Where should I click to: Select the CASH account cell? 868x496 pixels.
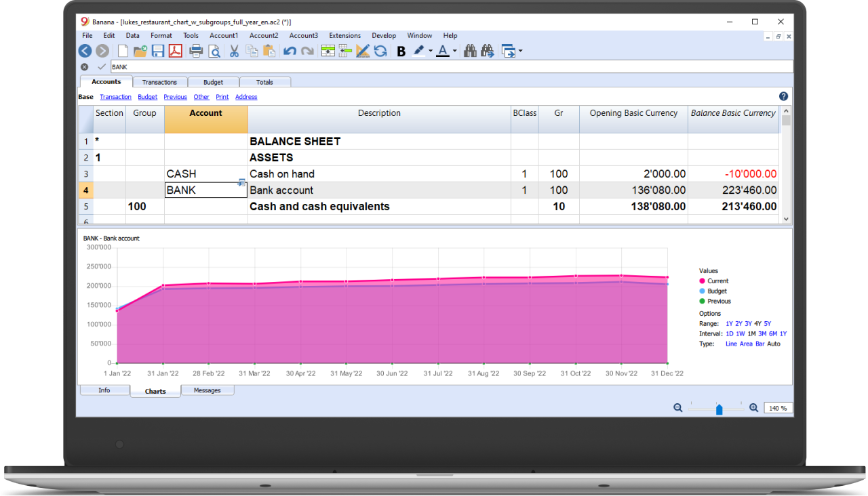pos(206,174)
